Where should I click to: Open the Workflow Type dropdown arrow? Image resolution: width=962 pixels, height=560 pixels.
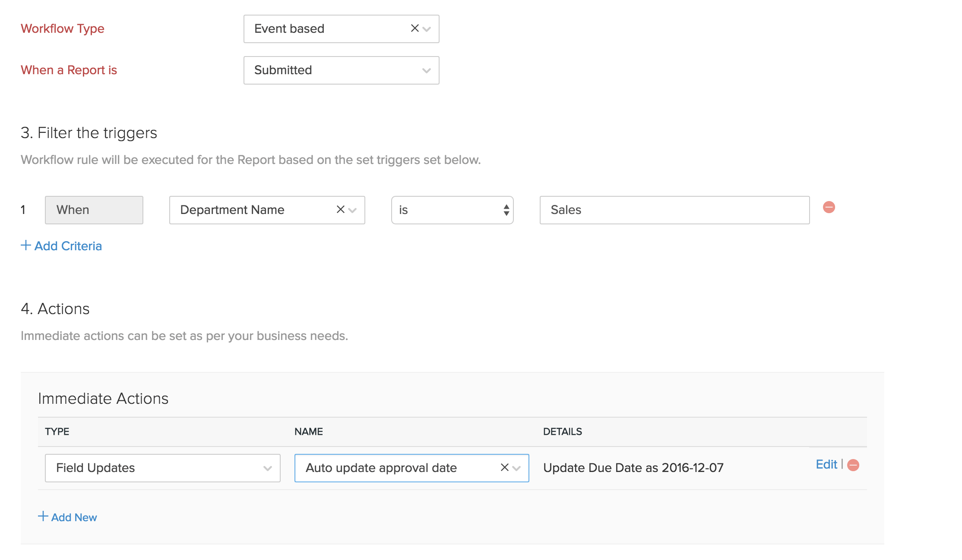(427, 29)
